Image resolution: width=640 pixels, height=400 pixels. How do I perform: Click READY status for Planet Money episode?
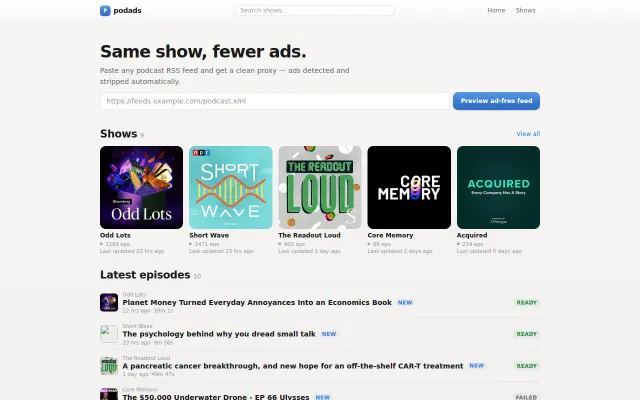[x=527, y=302]
